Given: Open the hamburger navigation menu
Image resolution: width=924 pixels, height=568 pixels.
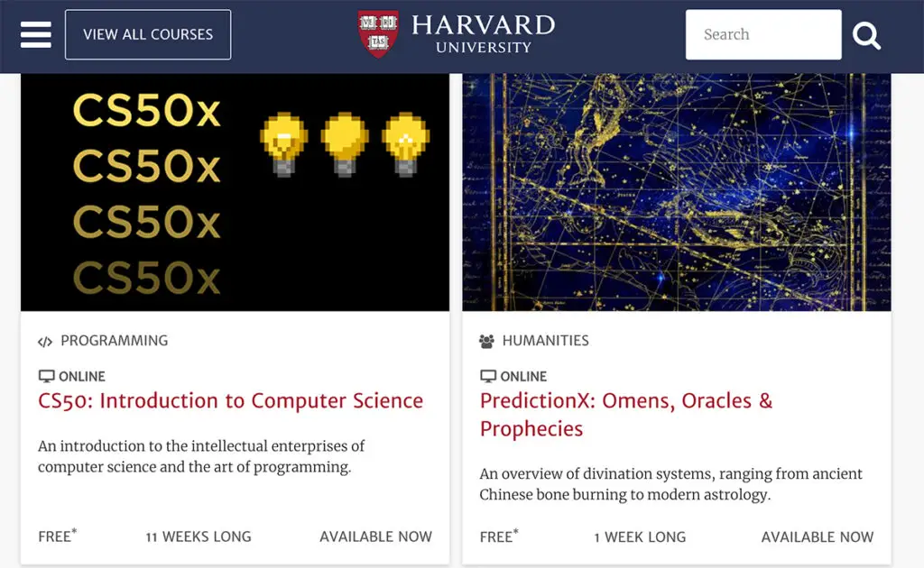Looking at the screenshot, I should click(36, 34).
